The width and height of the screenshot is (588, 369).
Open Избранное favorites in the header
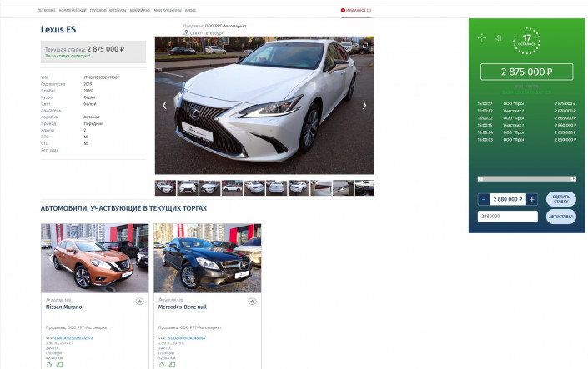pos(357,10)
